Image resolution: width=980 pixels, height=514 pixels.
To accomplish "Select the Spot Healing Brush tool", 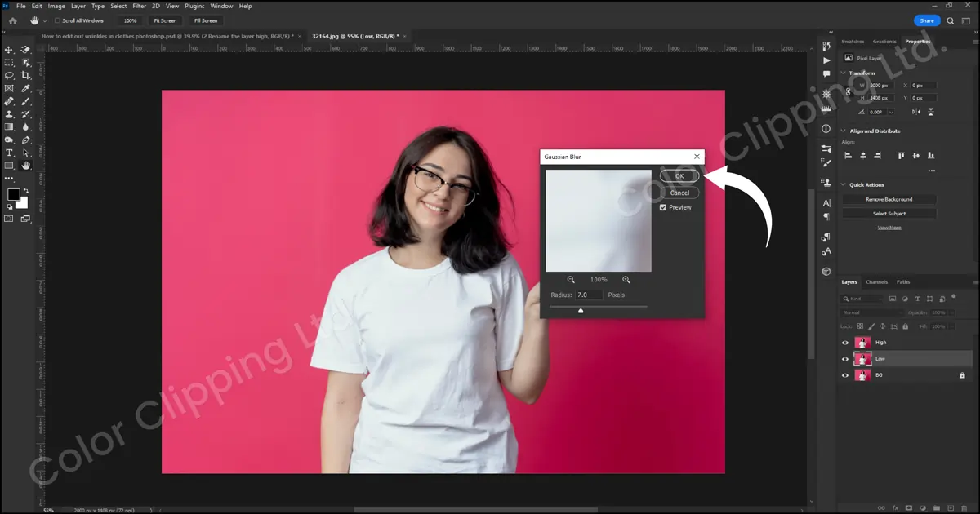I will click(9, 102).
